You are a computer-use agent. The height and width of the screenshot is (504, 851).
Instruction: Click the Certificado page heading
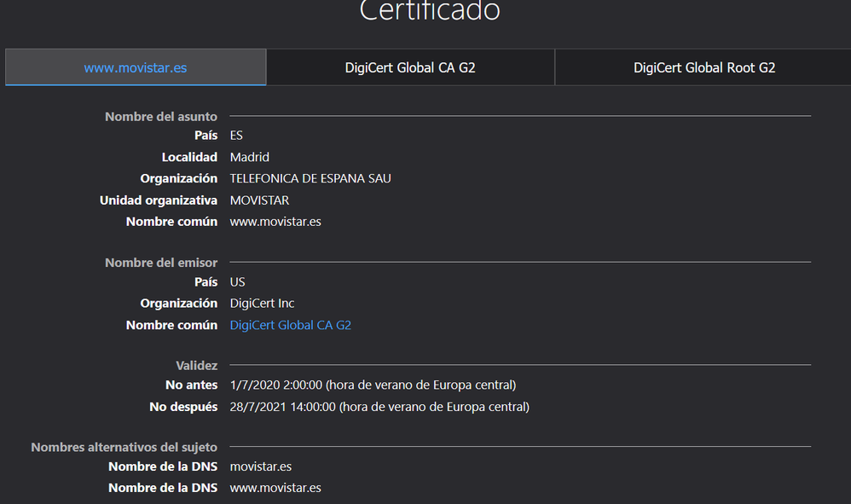coord(429,11)
